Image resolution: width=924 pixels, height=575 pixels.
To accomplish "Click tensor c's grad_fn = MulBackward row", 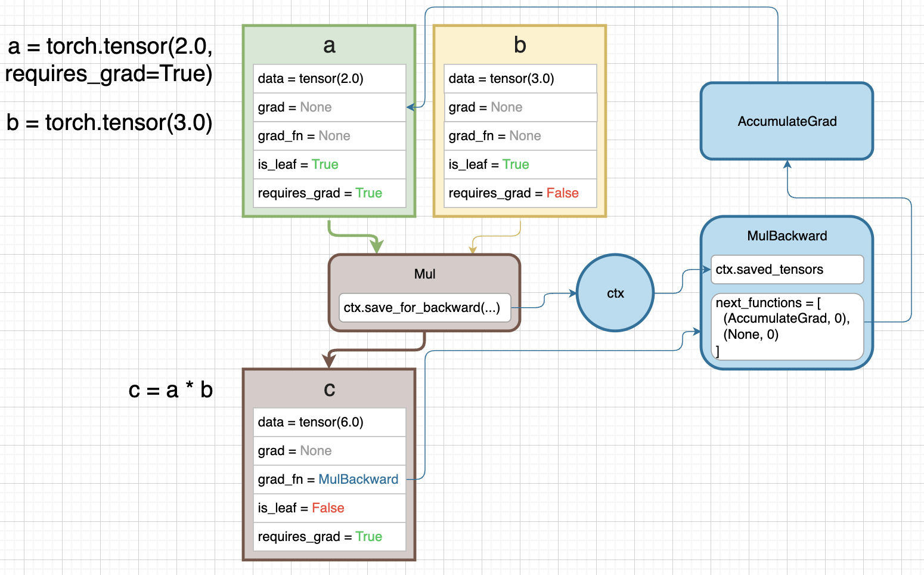I will click(x=330, y=480).
